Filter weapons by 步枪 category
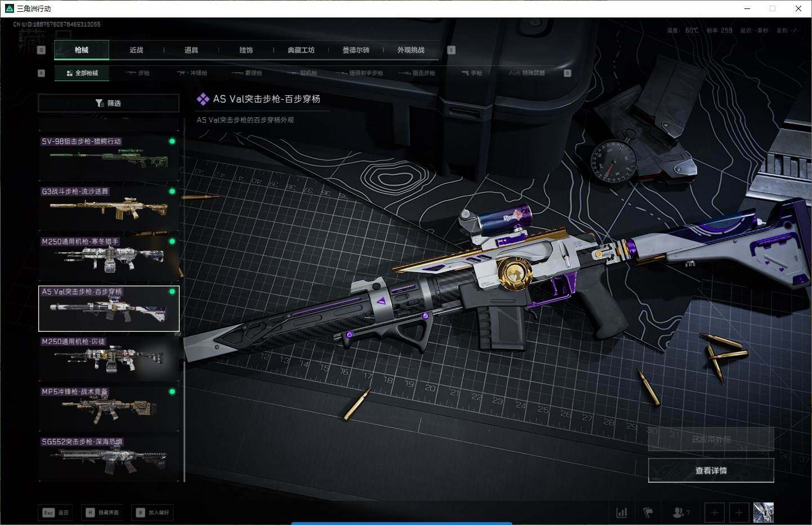 137,73
